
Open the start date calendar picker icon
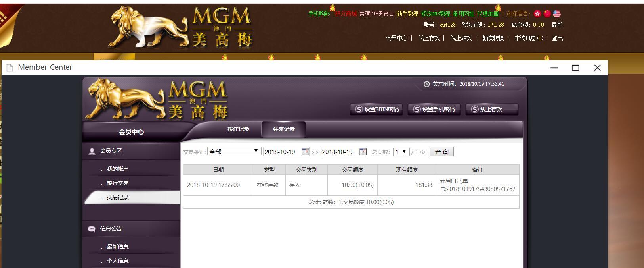[305, 152]
